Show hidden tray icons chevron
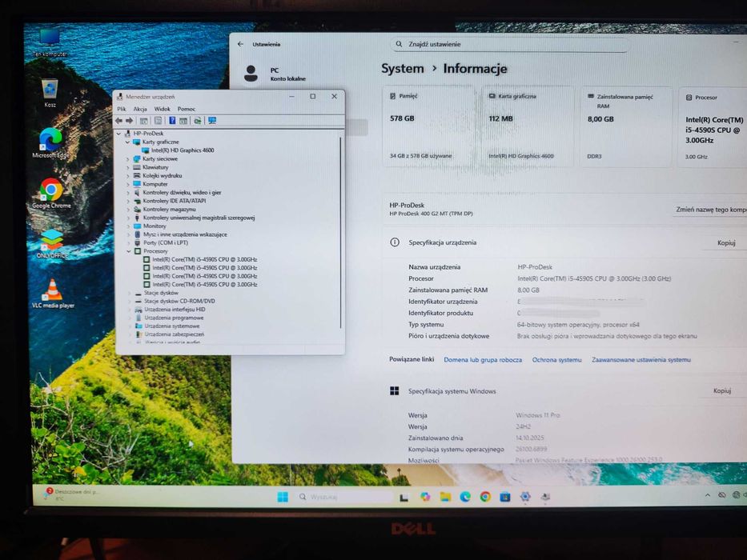The image size is (747, 560). pyautogui.click(x=708, y=495)
